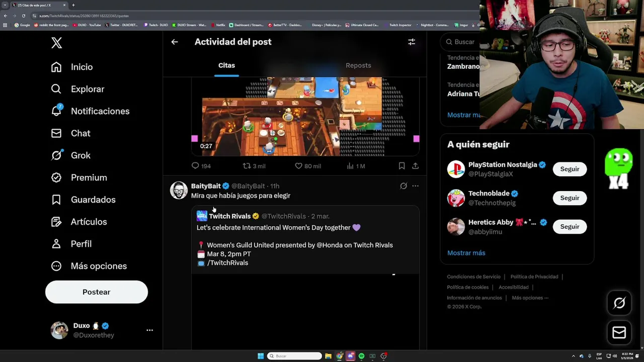Image resolution: width=644 pixels, height=362 pixels.
Task: Open BaityBait's profile avatar
Action: pyautogui.click(x=179, y=190)
